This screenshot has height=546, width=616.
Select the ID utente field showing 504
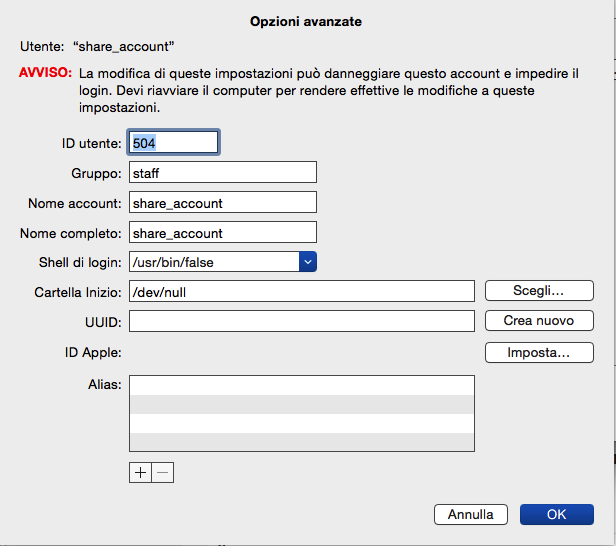click(x=173, y=142)
